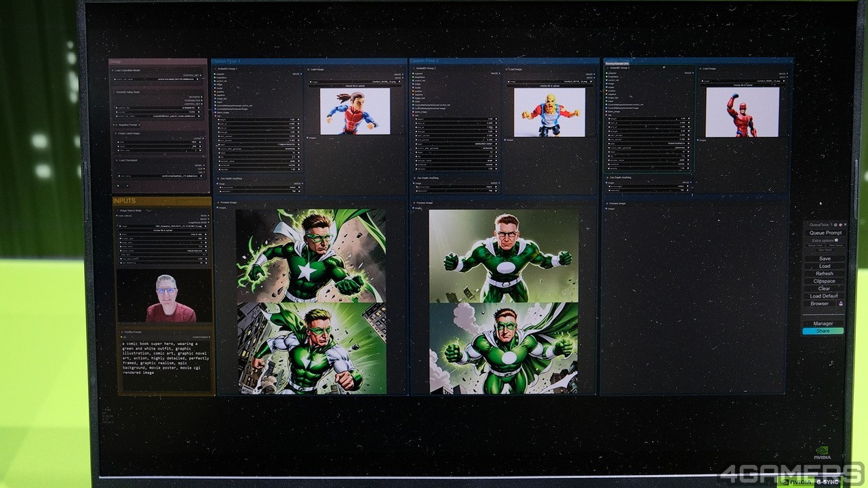Click choose file to upload above red figure
Screen dimensions: 868x488
pyautogui.click(x=743, y=85)
